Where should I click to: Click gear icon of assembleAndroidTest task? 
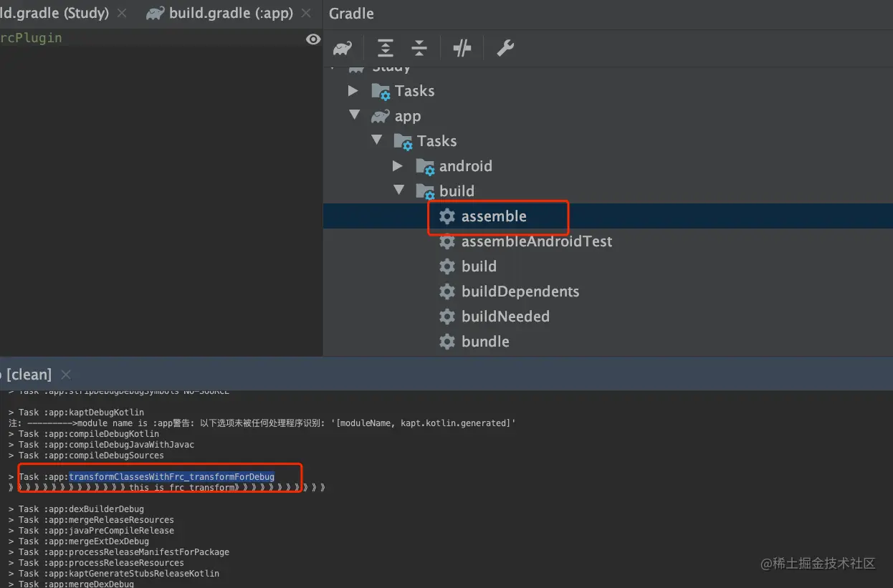coord(447,241)
